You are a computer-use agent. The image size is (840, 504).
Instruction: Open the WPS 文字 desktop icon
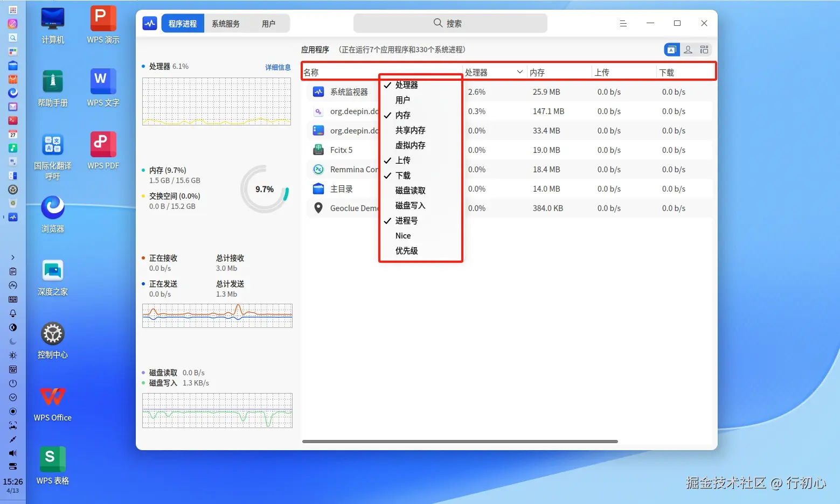coord(103,89)
